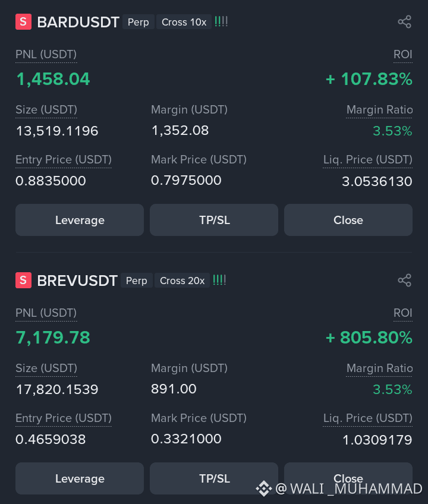Tap the Entry Price label above 0.8835000
Image resolution: width=428 pixels, height=504 pixels.
(x=64, y=160)
